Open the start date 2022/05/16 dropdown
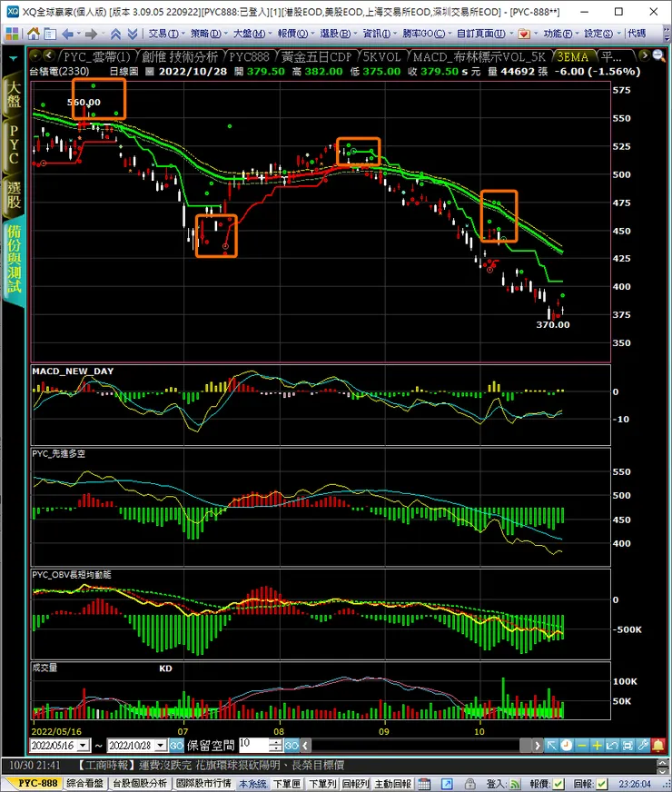The image size is (672, 792). (84, 745)
